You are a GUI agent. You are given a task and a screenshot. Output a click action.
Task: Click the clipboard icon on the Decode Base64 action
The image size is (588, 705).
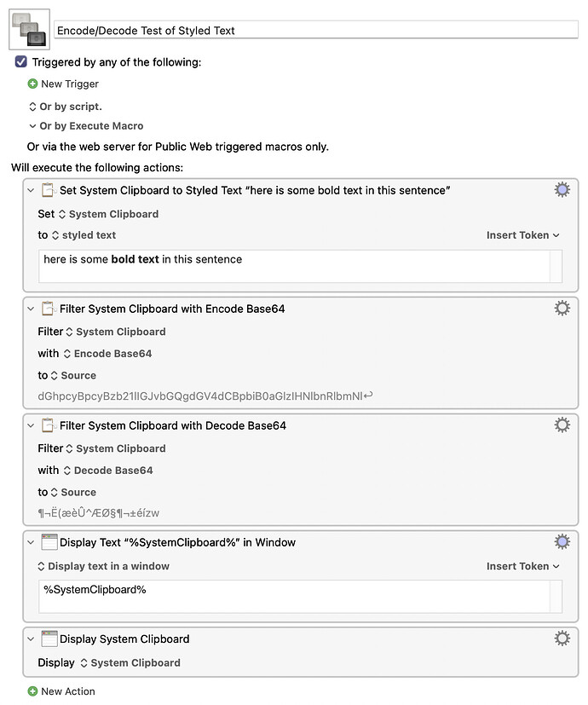[x=49, y=425]
